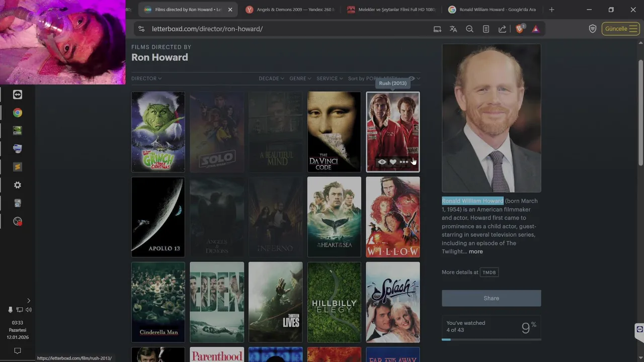Click the share page icon in address bar
Image resolution: width=644 pixels, height=362 pixels.
tap(502, 29)
